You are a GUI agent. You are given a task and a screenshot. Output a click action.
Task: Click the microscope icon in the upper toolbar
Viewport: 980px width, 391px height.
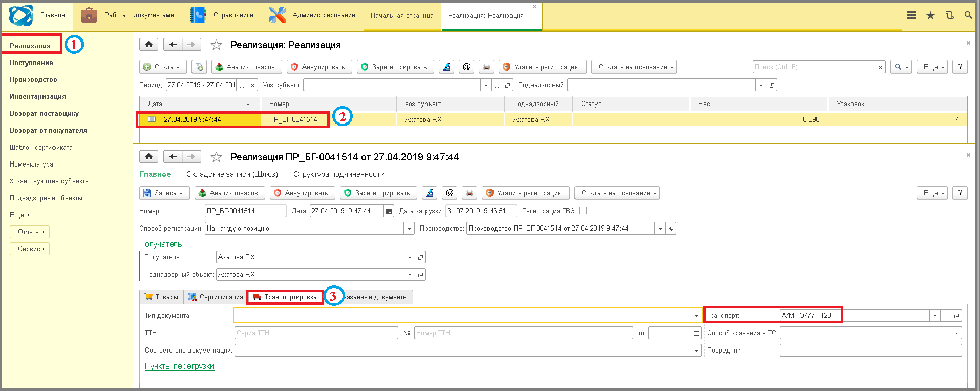click(446, 67)
